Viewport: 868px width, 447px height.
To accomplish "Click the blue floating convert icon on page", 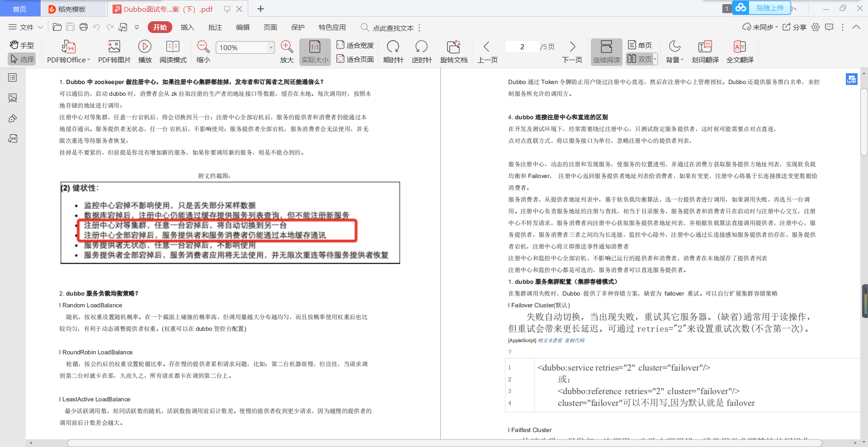I will coord(851,80).
